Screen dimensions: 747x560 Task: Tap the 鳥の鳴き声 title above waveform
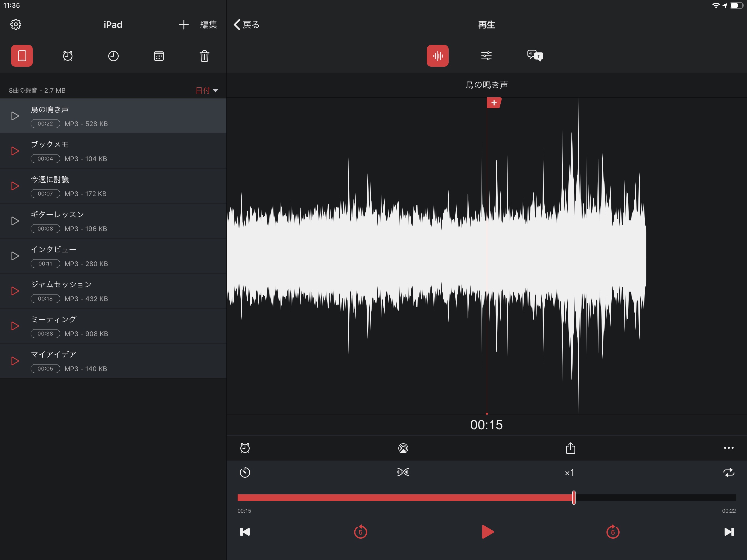(x=486, y=85)
